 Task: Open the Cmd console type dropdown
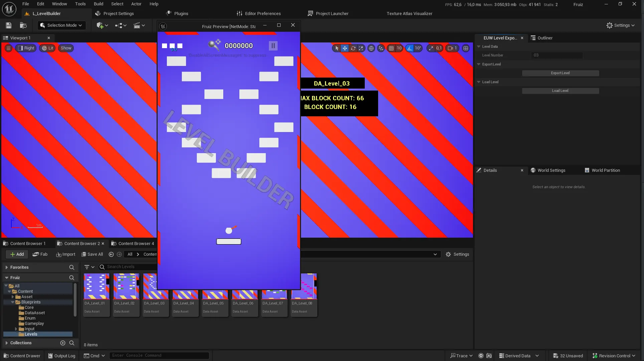tap(95, 356)
